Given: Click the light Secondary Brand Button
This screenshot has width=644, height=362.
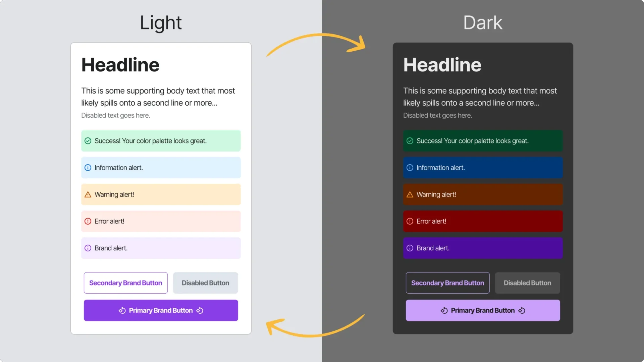Looking at the screenshot, I should click(126, 283).
